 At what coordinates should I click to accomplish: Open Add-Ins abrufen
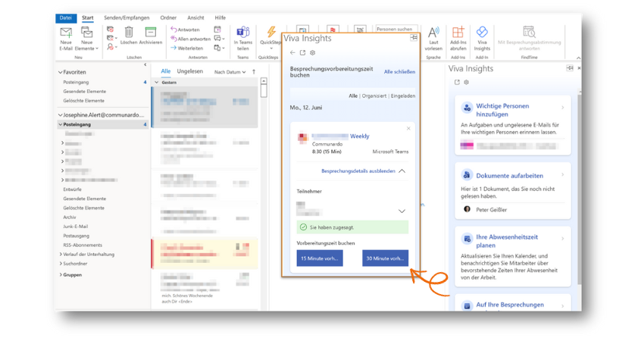point(458,39)
